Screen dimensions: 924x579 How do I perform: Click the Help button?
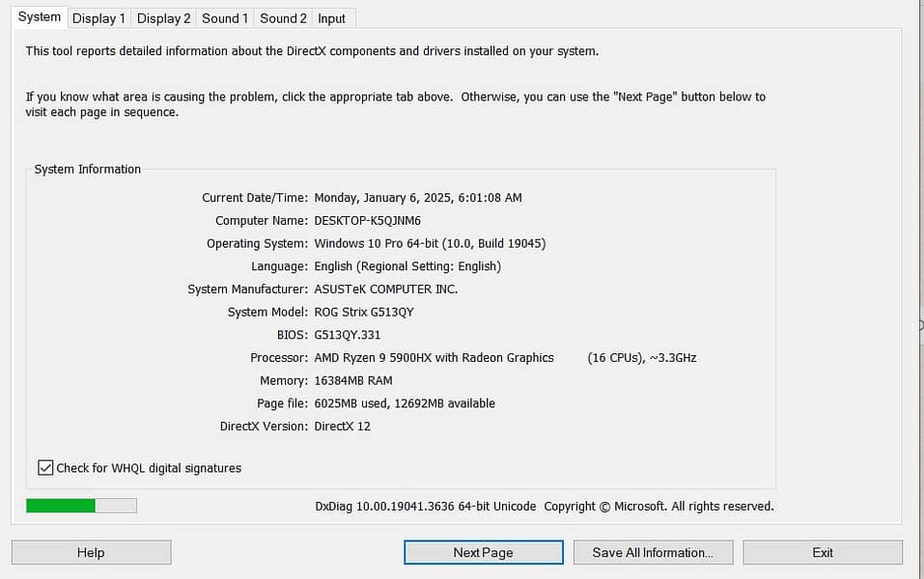tap(91, 552)
